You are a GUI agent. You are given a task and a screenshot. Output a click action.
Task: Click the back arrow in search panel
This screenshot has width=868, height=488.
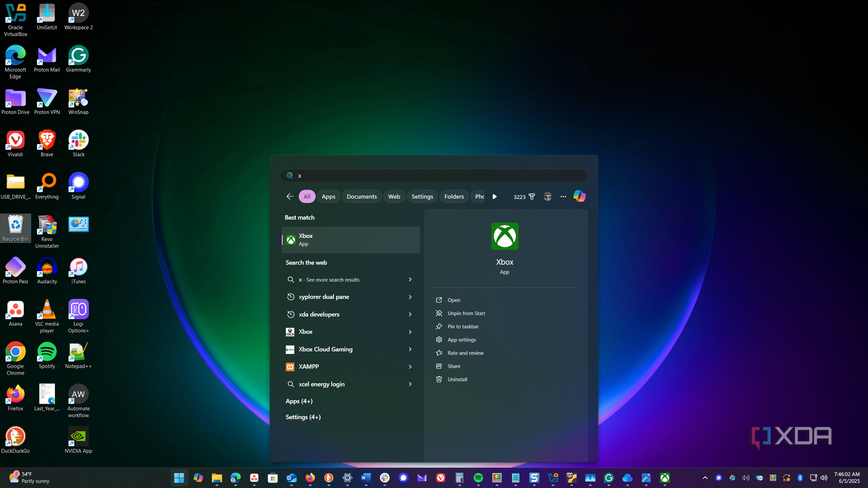point(290,197)
